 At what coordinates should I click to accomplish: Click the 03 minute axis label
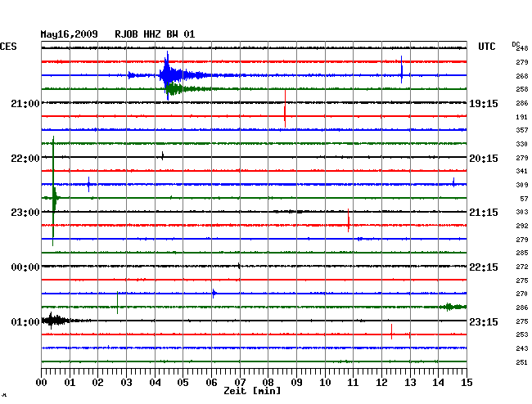coord(126,382)
